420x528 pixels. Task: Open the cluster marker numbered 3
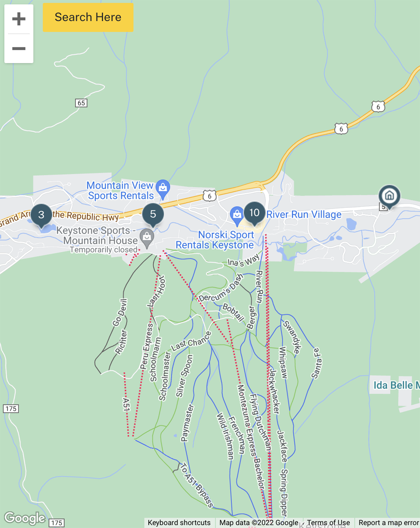pos(41,215)
